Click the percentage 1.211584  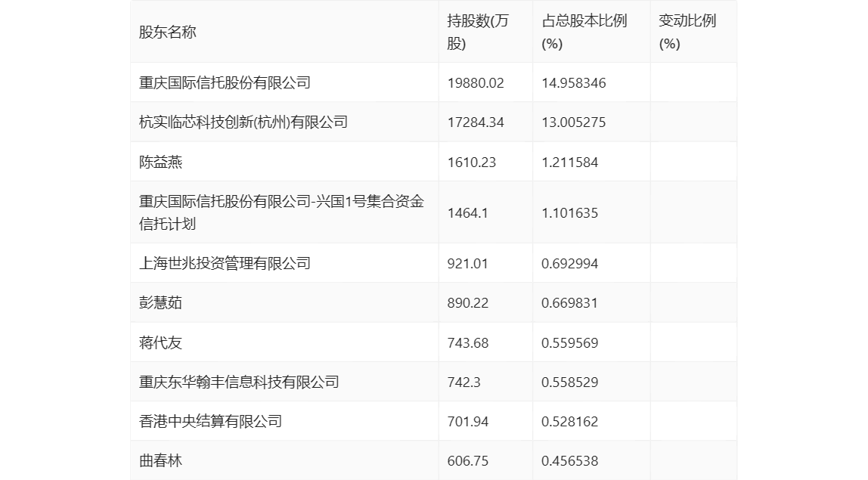569,163
